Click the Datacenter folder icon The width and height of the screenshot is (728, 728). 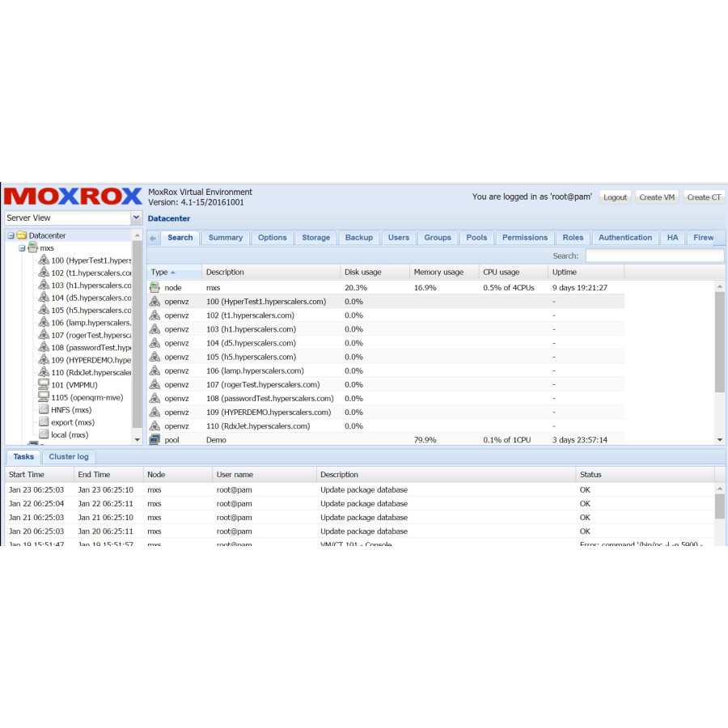pyautogui.click(x=21, y=235)
